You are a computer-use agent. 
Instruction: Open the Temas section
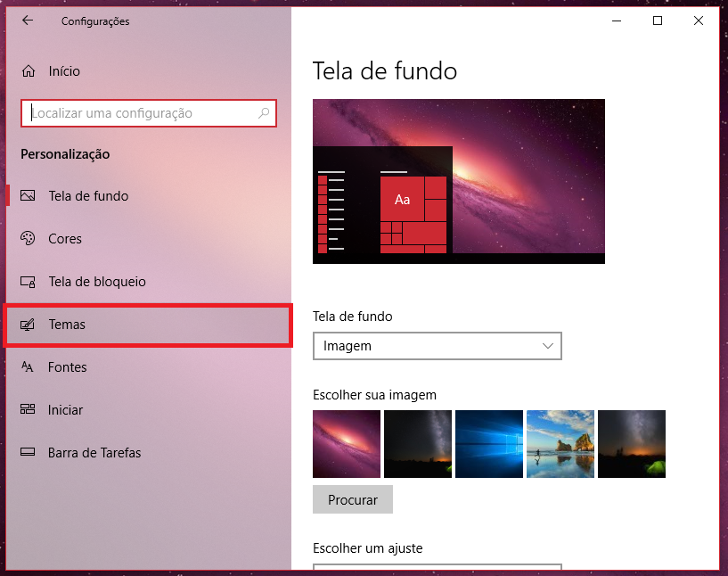click(x=149, y=325)
